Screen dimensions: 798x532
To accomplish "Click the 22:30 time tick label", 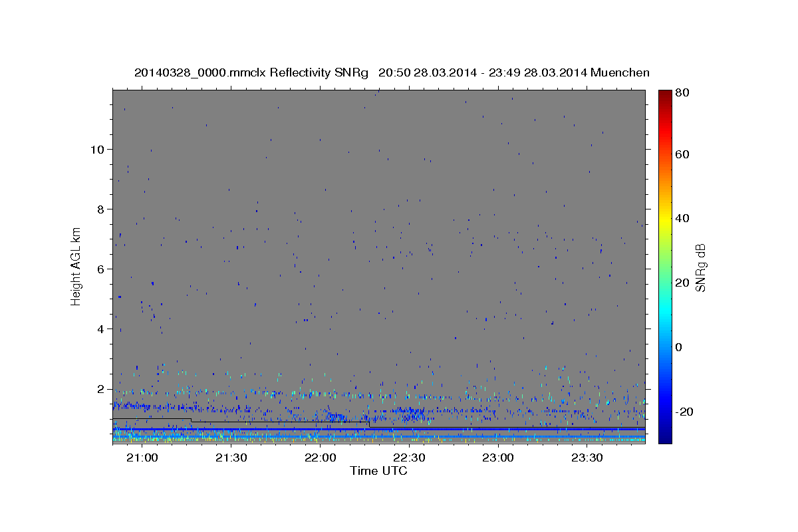I will point(409,458).
